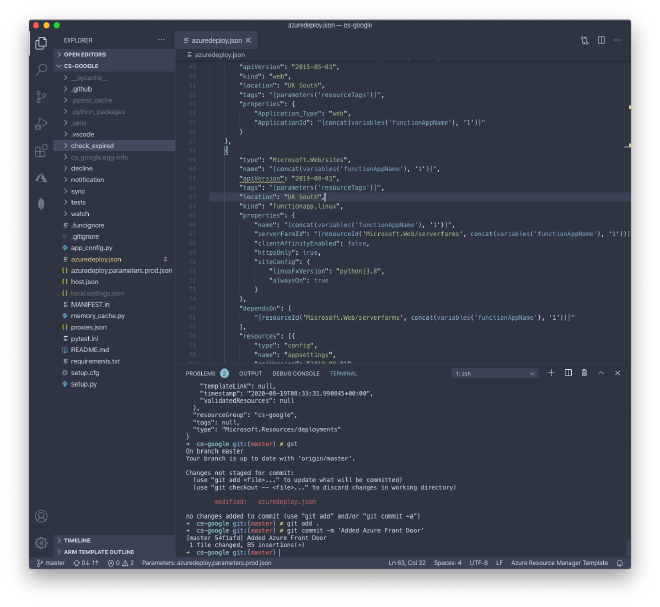Click the editor's vertical scrollbar
This screenshot has height=607, width=660.
628,213
